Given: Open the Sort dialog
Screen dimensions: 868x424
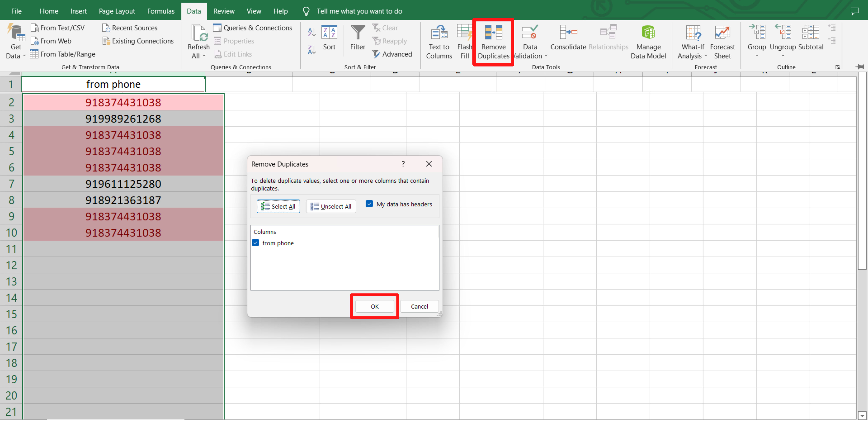Looking at the screenshot, I should (x=329, y=38).
